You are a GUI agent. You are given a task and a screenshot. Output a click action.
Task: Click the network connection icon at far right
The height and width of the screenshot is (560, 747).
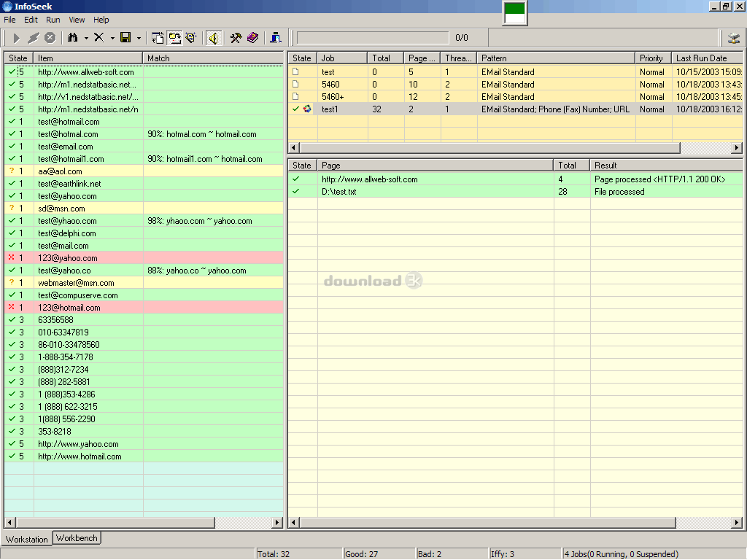[x=733, y=38]
